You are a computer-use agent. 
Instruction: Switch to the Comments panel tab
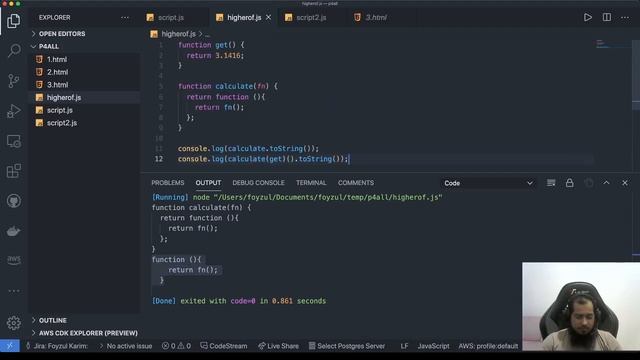click(356, 183)
